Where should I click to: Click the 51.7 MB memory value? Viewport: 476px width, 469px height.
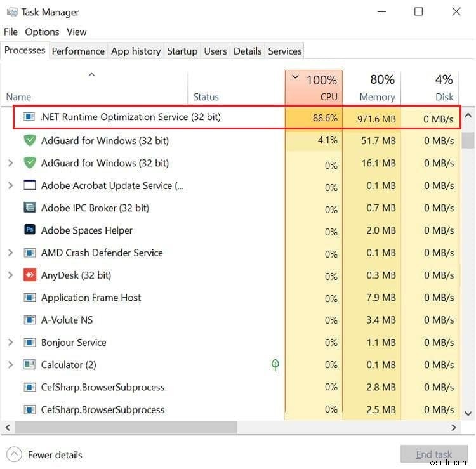tap(378, 140)
